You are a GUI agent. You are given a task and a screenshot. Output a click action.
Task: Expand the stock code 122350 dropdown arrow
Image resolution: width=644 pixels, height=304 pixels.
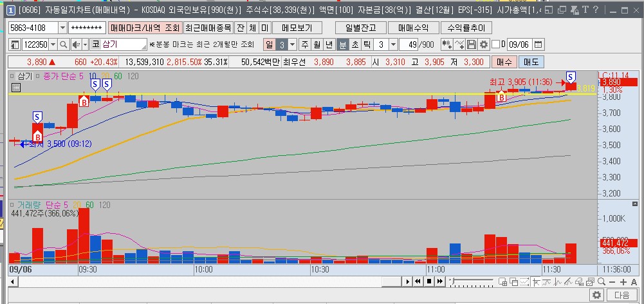(x=54, y=44)
